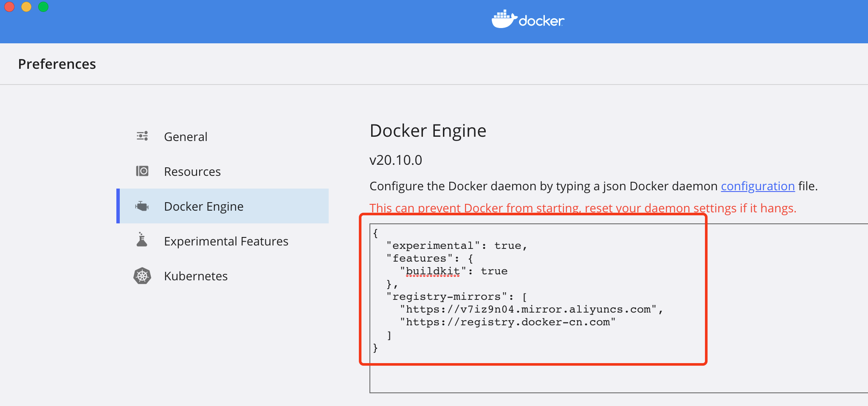Image resolution: width=868 pixels, height=406 pixels.
Task: Open the Resources preferences tab
Action: tap(223, 172)
